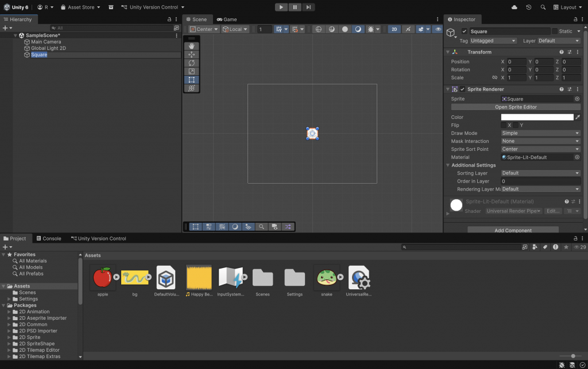Screen dimensions: 588x369
Task: Open cloud services icon
Action: (514, 7)
